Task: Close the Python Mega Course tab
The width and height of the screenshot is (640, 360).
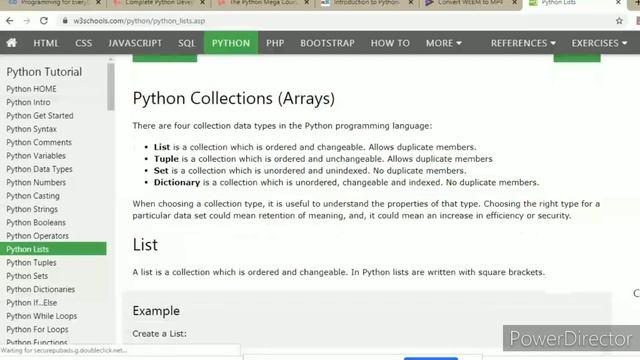Action: [x=307, y=3]
